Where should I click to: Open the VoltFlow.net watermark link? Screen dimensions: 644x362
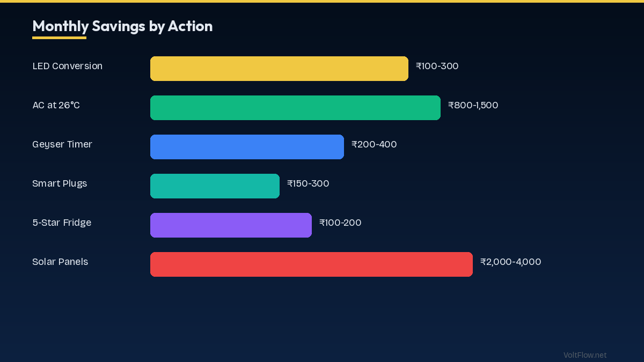(x=585, y=355)
